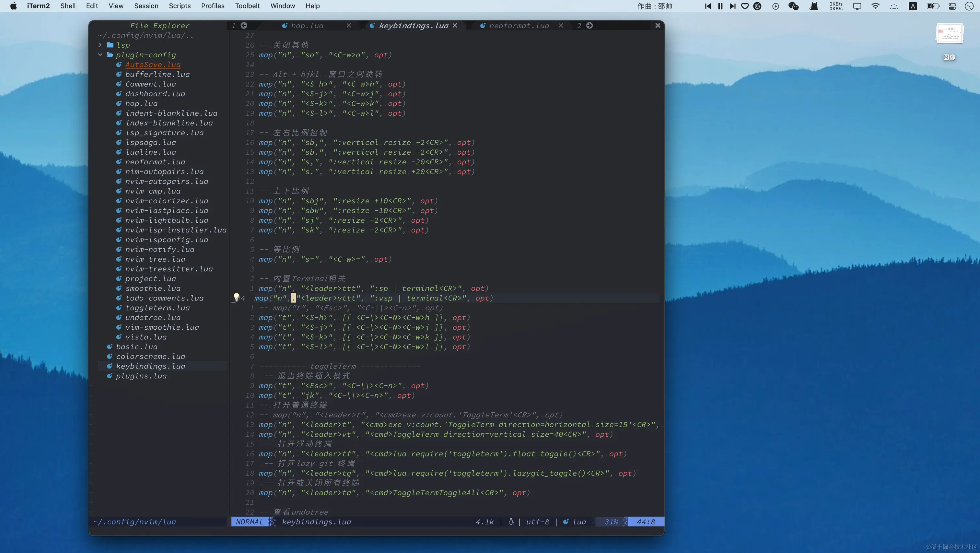Expand the lsp folder

(100, 45)
